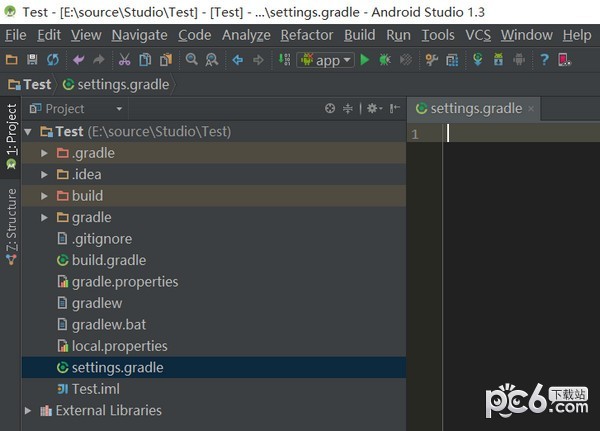Screen dimensions: 600x431
Task: Click Test in the breadcrumb bar
Action: pos(30,84)
